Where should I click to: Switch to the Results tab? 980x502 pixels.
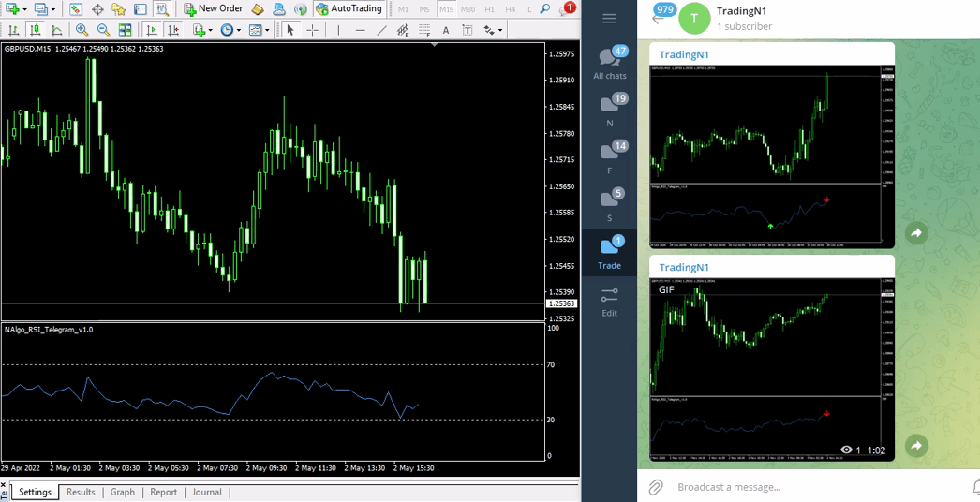[81, 492]
